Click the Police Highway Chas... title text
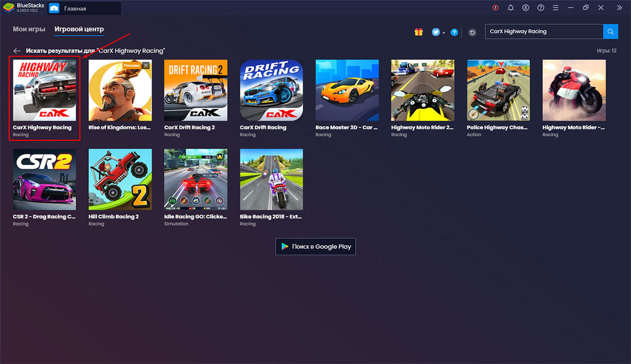631x364 pixels. tap(497, 127)
